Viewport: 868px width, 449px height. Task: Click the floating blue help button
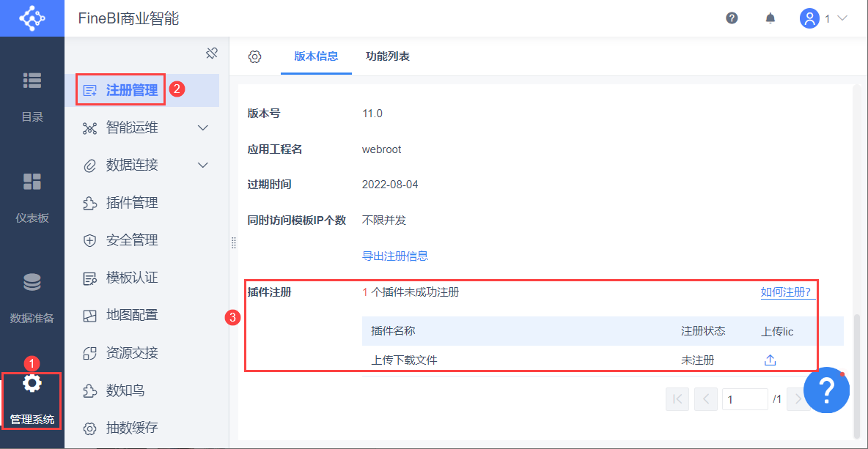pyautogui.click(x=826, y=389)
